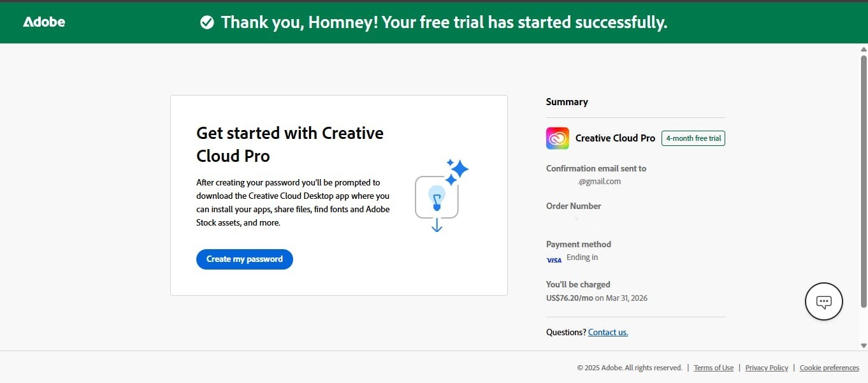Click the sparkle graphic in the illustration
The image size is (868, 383).
(x=458, y=169)
